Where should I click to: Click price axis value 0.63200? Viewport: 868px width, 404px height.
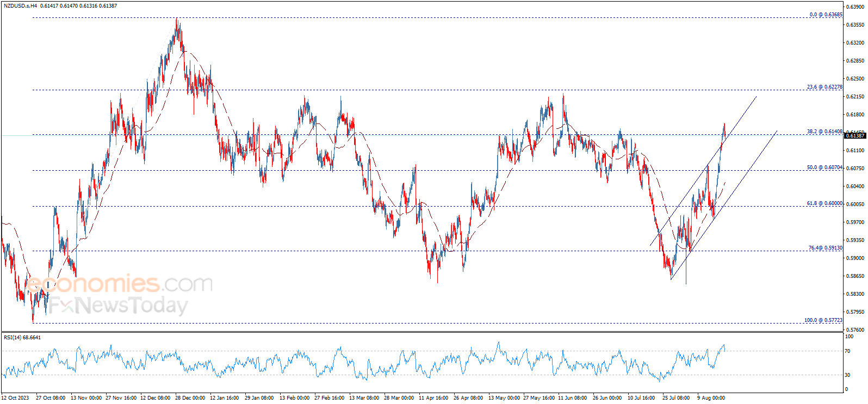[x=855, y=43]
